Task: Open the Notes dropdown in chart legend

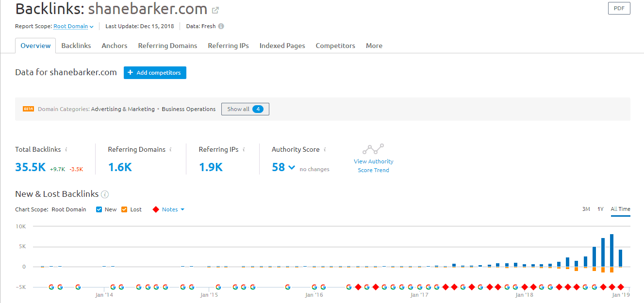Action: click(x=173, y=209)
